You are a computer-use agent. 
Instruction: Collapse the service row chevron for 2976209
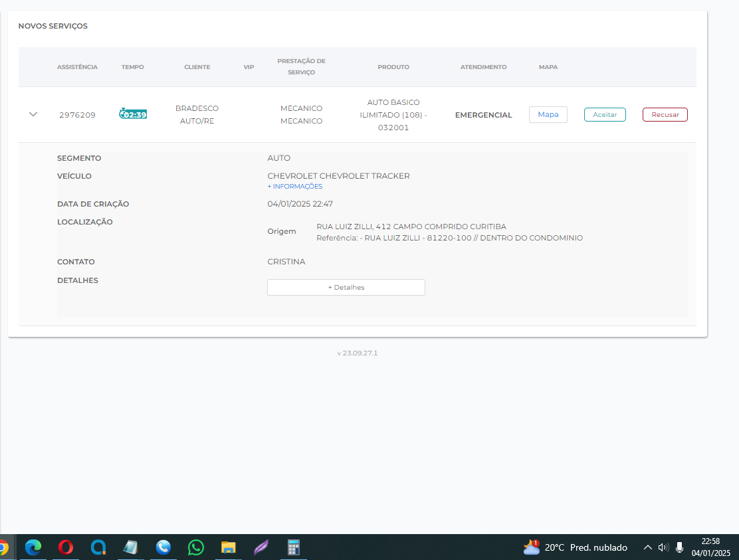coord(33,114)
